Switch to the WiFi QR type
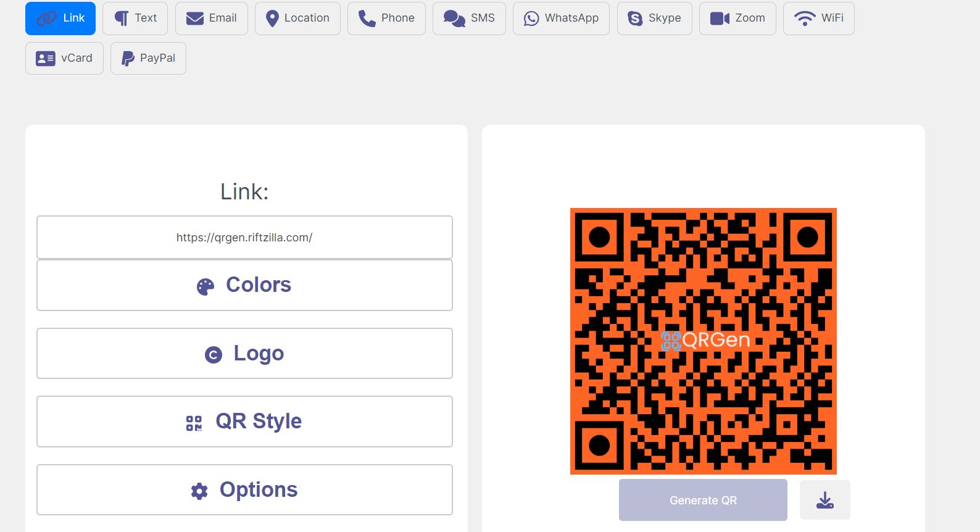The height and width of the screenshot is (532, 980). 819,19
